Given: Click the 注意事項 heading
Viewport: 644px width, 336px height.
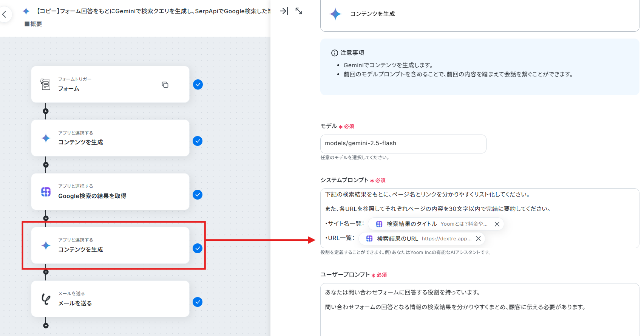Looking at the screenshot, I should click(352, 53).
